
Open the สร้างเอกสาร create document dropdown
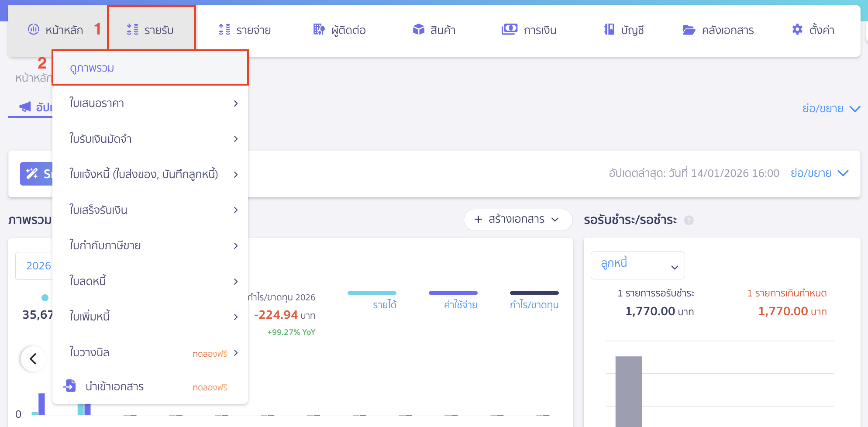(518, 220)
